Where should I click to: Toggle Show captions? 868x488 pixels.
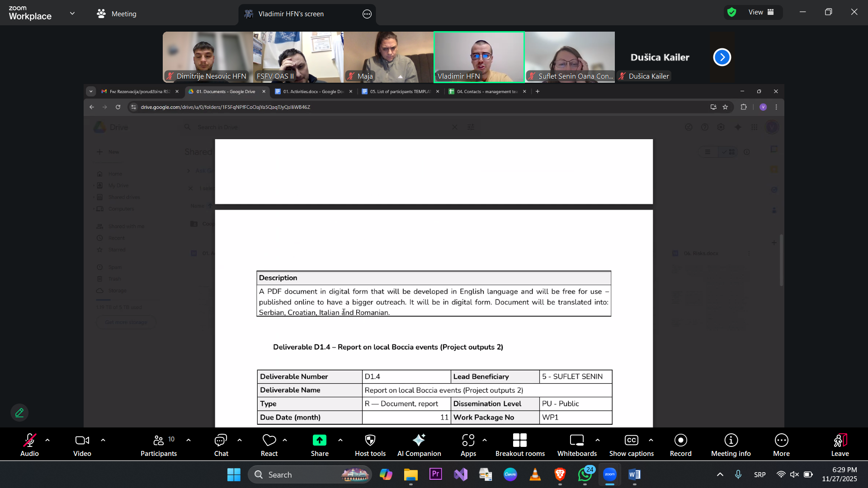pyautogui.click(x=631, y=445)
